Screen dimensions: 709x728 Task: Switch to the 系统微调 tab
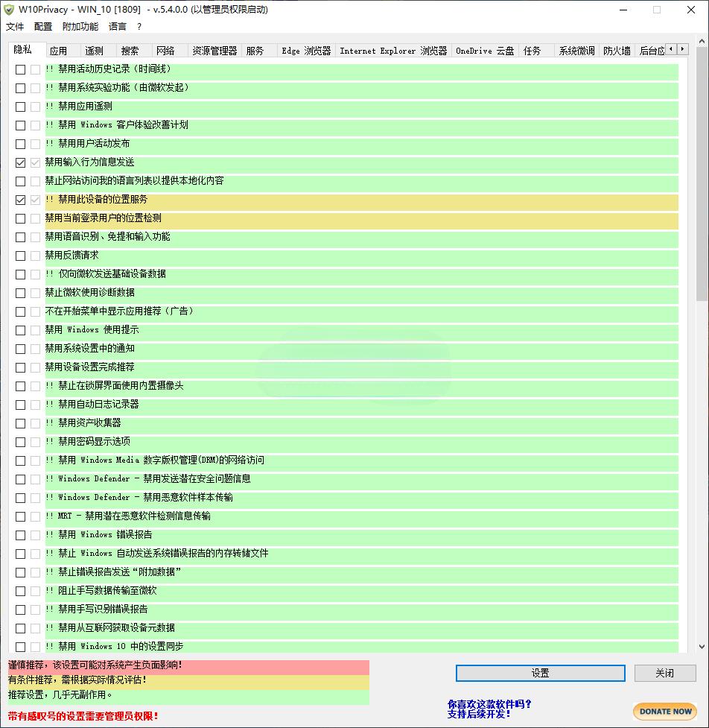576,51
